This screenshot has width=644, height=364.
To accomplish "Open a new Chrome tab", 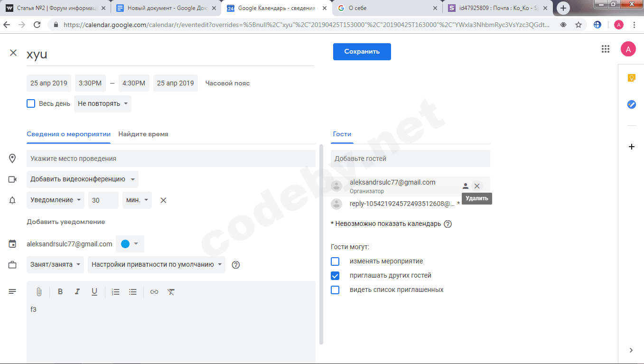I will (x=563, y=8).
